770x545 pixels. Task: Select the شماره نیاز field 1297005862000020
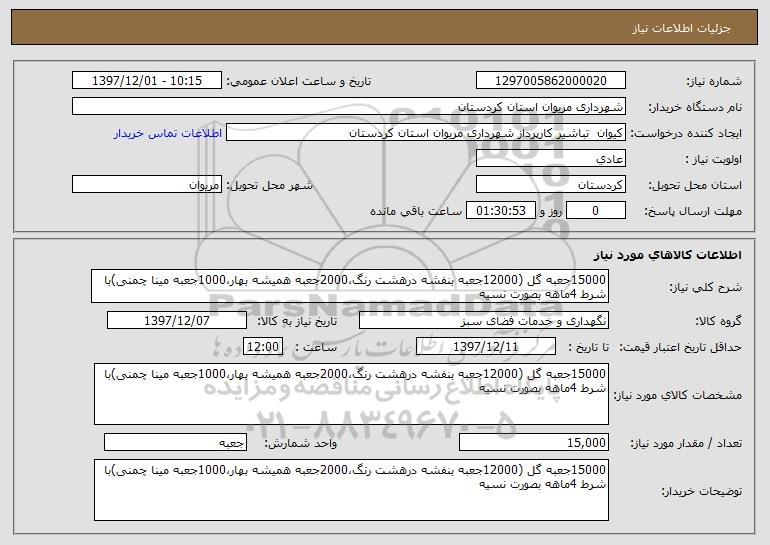click(x=550, y=80)
